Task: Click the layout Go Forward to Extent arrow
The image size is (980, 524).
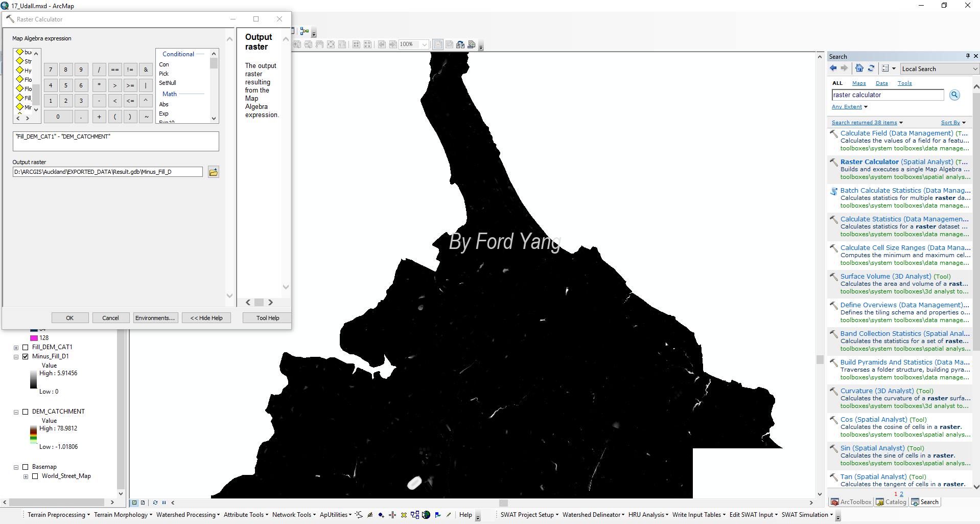Action: click(393, 44)
